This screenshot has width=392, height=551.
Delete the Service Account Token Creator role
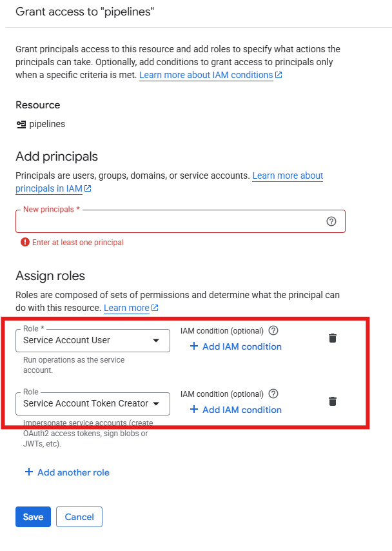coord(333,401)
